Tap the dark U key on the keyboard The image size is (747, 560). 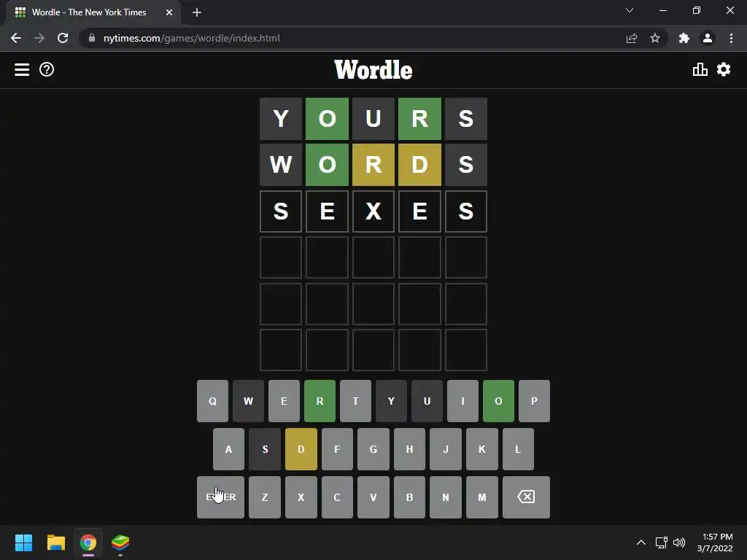[x=427, y=401]
